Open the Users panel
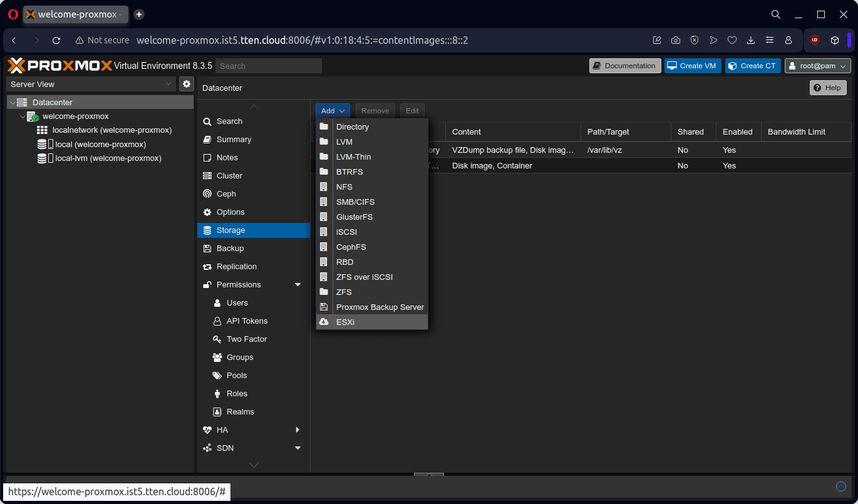The height and width of the screenshot is (504, 858). (254, 303)
